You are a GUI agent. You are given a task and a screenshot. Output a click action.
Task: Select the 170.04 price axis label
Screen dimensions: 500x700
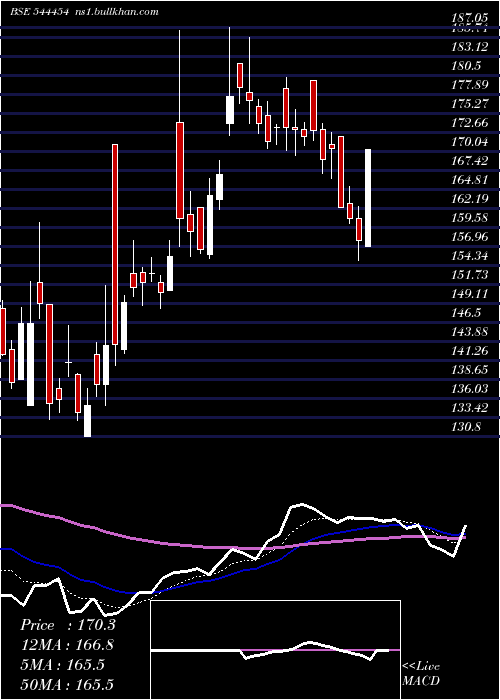[469, 142]
